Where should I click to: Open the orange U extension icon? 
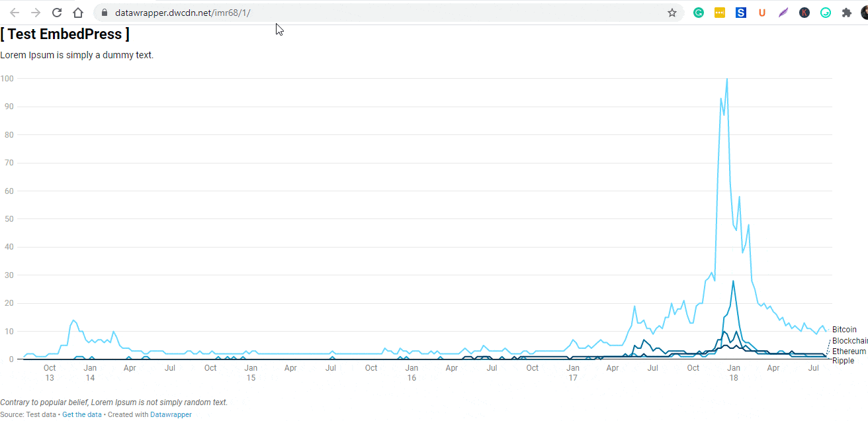pos(762,13)
